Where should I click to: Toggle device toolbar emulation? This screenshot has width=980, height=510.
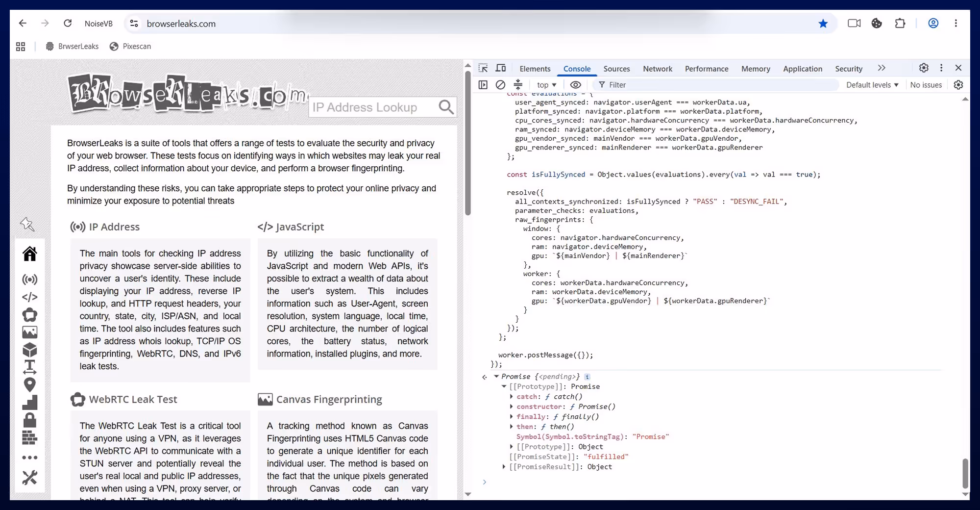coord(501,68)
